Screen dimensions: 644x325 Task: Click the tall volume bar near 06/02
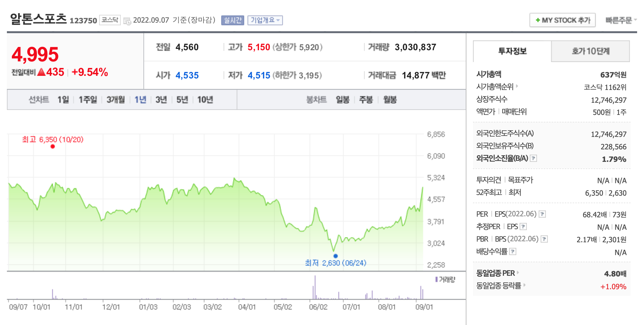coord(315,287)
